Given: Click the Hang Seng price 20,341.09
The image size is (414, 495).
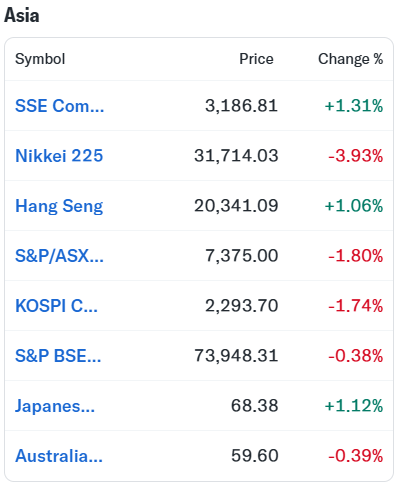Looking at the screenshot, I should 236,206.
